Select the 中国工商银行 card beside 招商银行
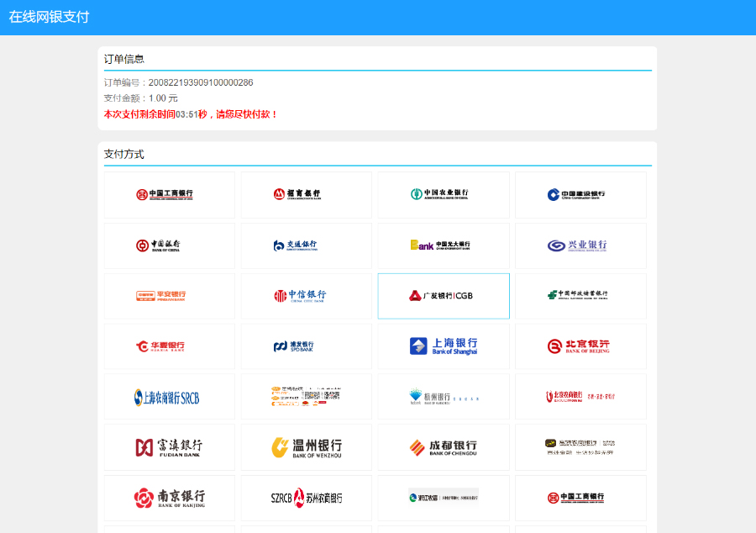Screen dimensions: 756x533 point(169,195)
